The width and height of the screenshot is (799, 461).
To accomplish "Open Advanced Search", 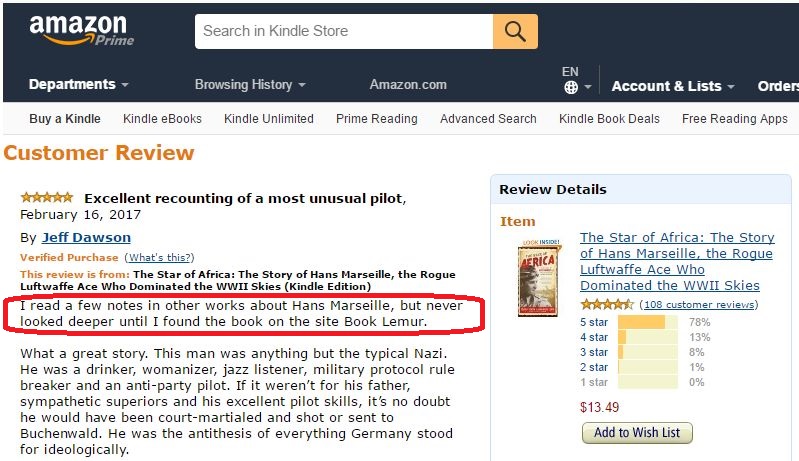I will click(x=488, y=118).
